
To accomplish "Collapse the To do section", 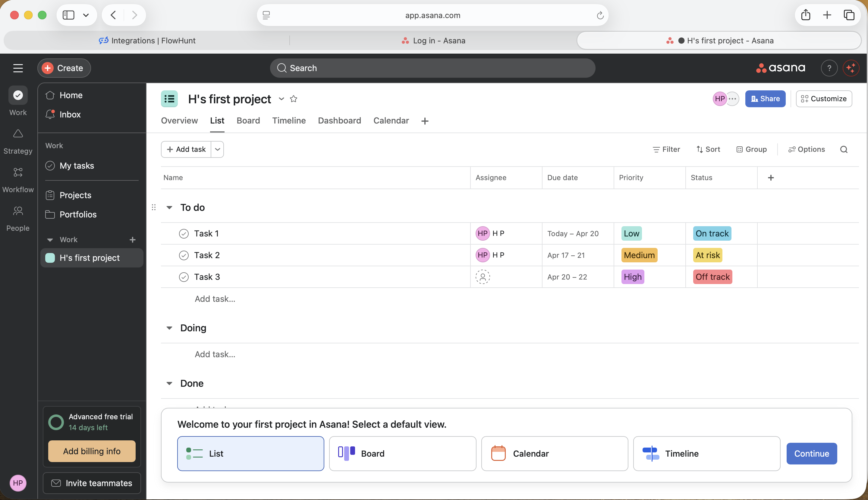I will tap(169, 208).
